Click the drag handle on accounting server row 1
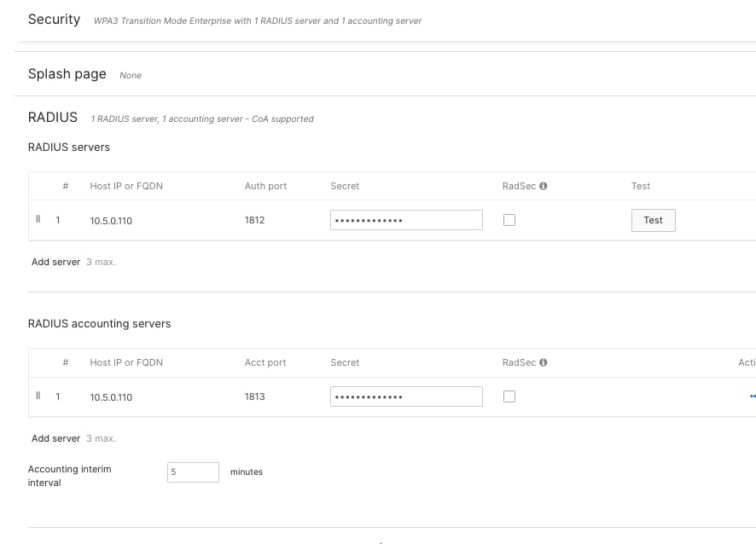 point(38,396)
